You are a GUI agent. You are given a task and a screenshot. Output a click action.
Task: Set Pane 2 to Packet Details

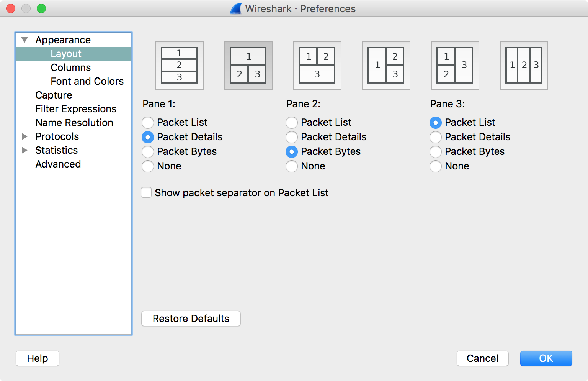pyautogui.click(x=292, y=137)
